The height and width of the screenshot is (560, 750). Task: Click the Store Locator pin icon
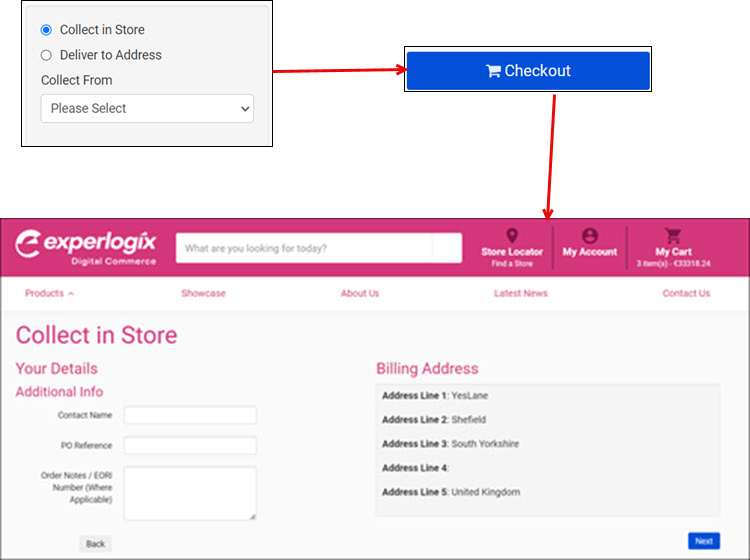click(512, 236)
